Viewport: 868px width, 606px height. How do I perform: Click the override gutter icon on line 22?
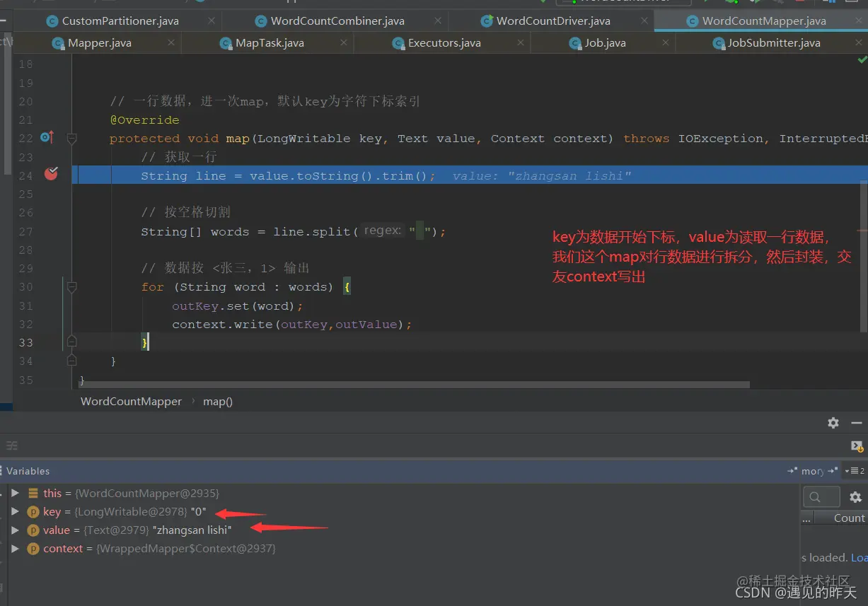(47, 137)
